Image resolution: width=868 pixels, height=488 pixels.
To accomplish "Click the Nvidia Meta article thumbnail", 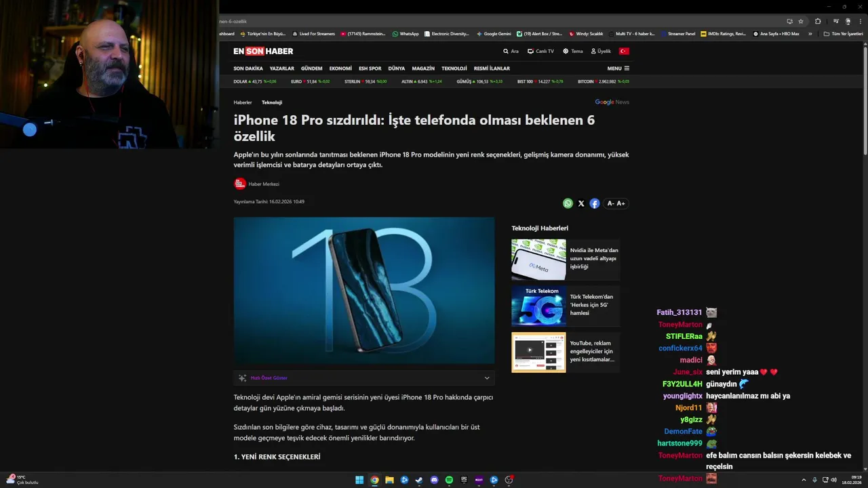I will click(538, 259).
